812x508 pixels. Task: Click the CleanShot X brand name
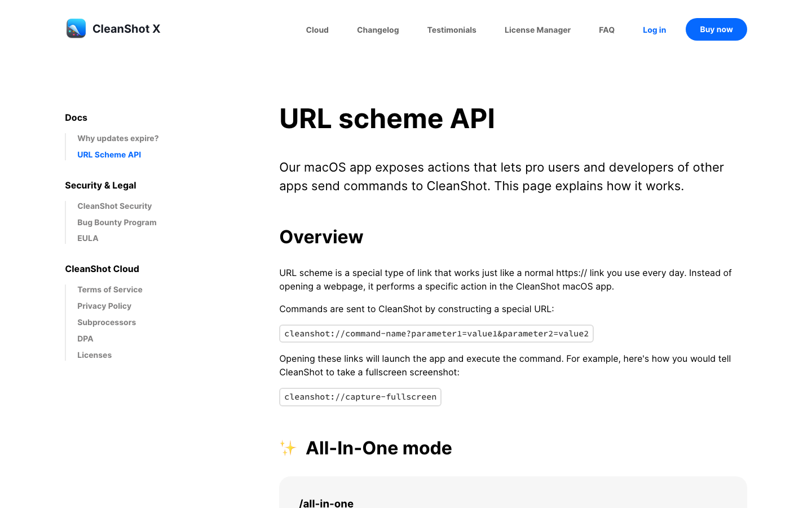coord(126,29)
